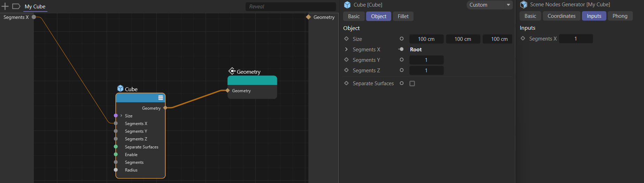This screenshot has width=644, height=183.
Task: Toggle the Separate Surfaces checkbox
Action: pos(412,83)
